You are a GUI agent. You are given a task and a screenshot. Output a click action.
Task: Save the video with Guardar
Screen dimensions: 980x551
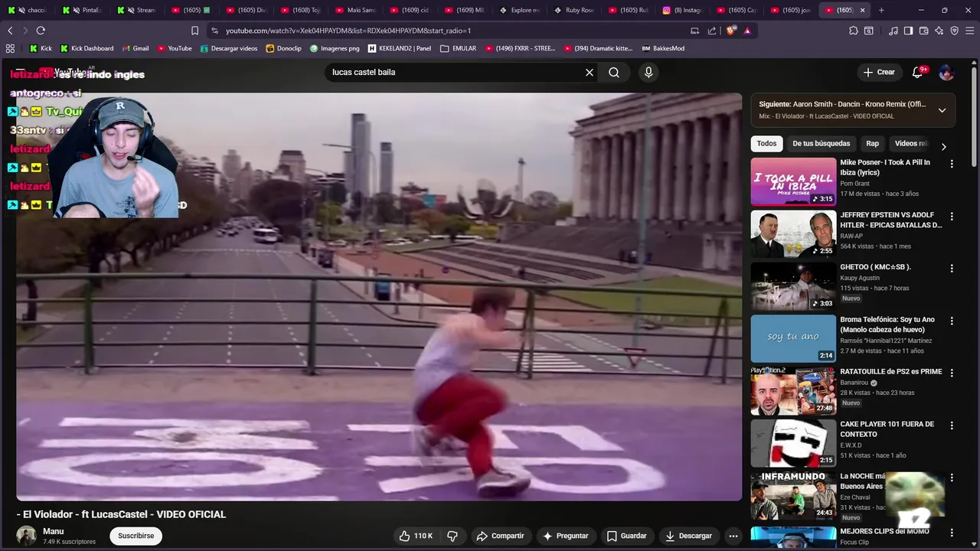(627, 536)
